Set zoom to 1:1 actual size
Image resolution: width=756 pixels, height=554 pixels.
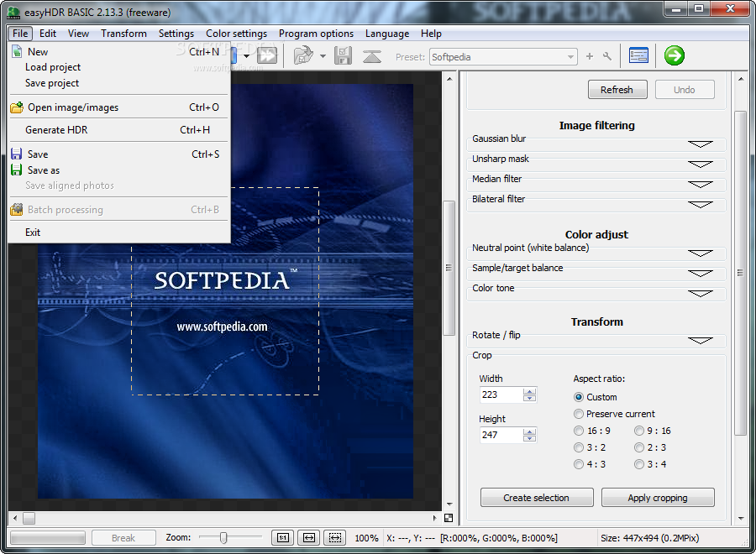pos(283,537)
